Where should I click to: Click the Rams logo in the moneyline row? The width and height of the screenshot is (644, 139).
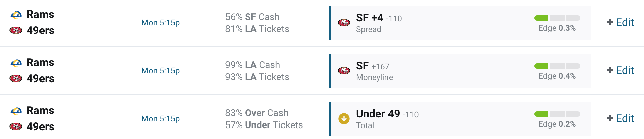(x=16, y=63)
